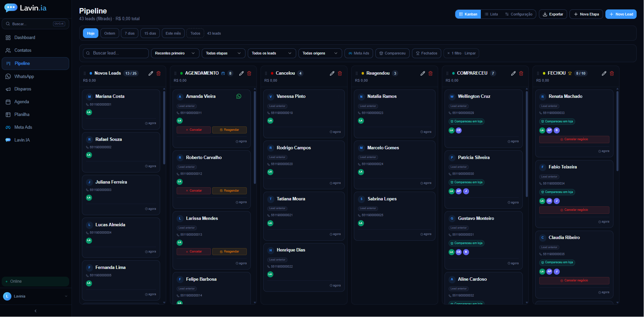Toggle the Fechados filter chip
The image size is (644, 317).
click(x=426, y=53)
